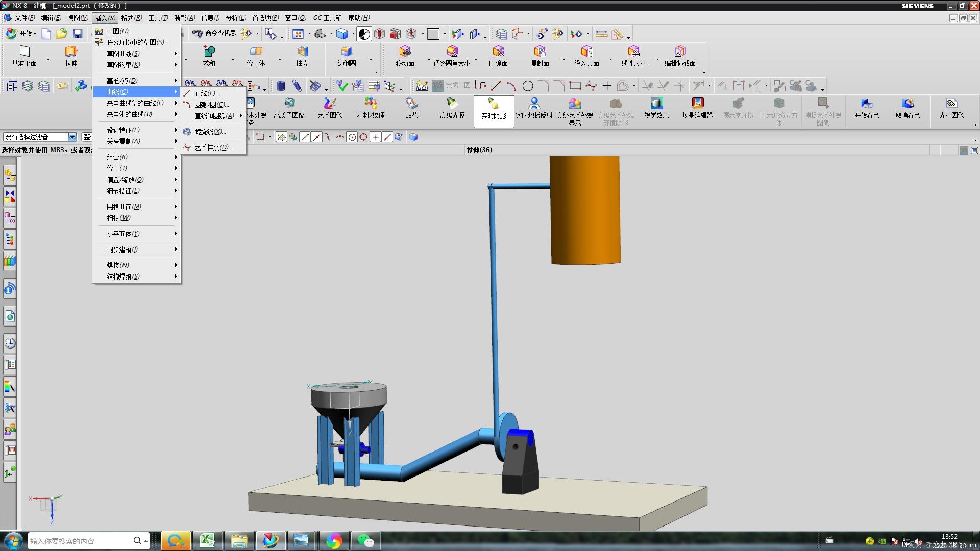Select the Move Face (移动面) tool
980x551 pixels.
point(405,56)
